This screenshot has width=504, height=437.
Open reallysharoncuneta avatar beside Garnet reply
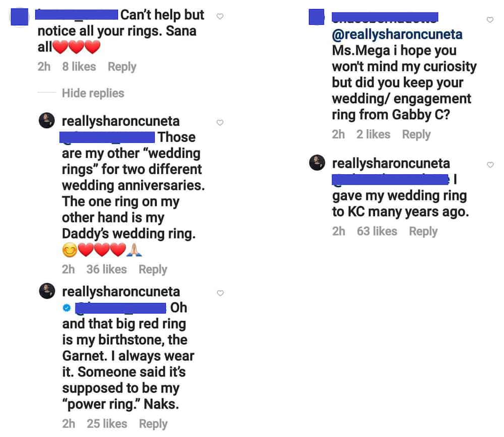47,291
